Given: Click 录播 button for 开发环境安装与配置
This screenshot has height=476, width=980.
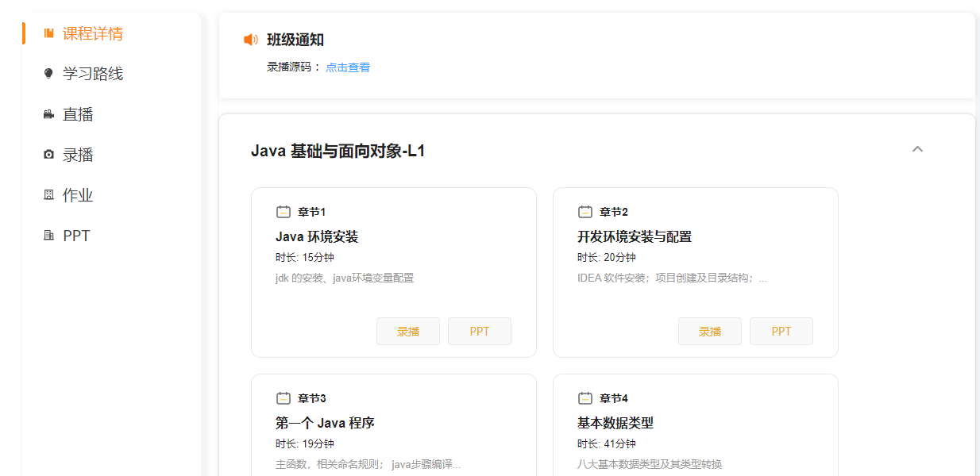Looking at the screenshot, I should [x=710, y=332].
